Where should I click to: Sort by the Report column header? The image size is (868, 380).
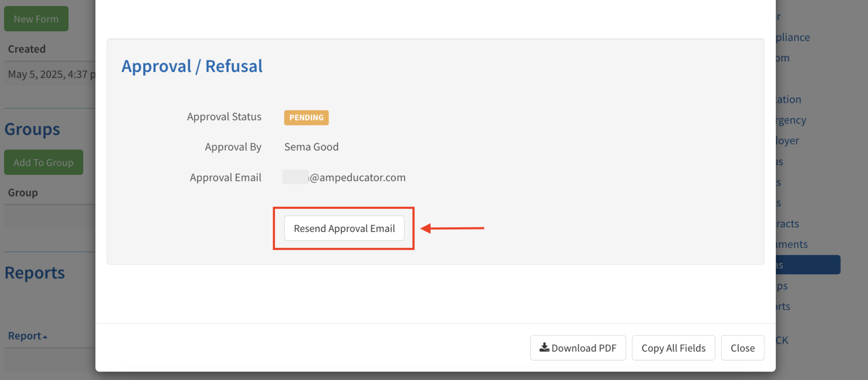click(25, 336)
